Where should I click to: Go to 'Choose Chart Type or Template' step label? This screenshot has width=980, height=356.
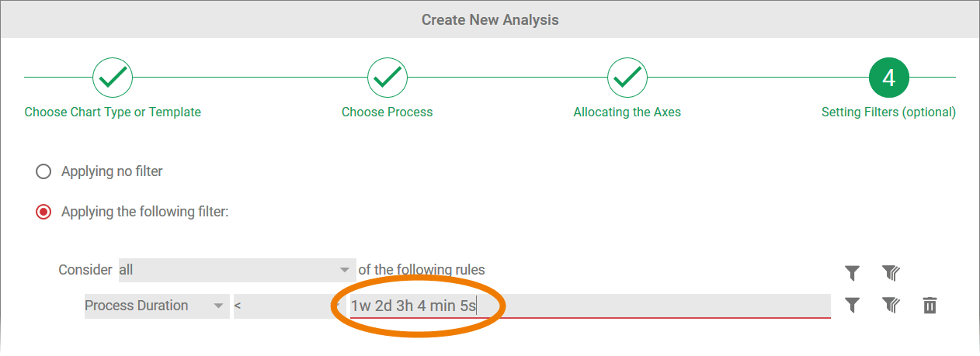click(x=113, y=112)
